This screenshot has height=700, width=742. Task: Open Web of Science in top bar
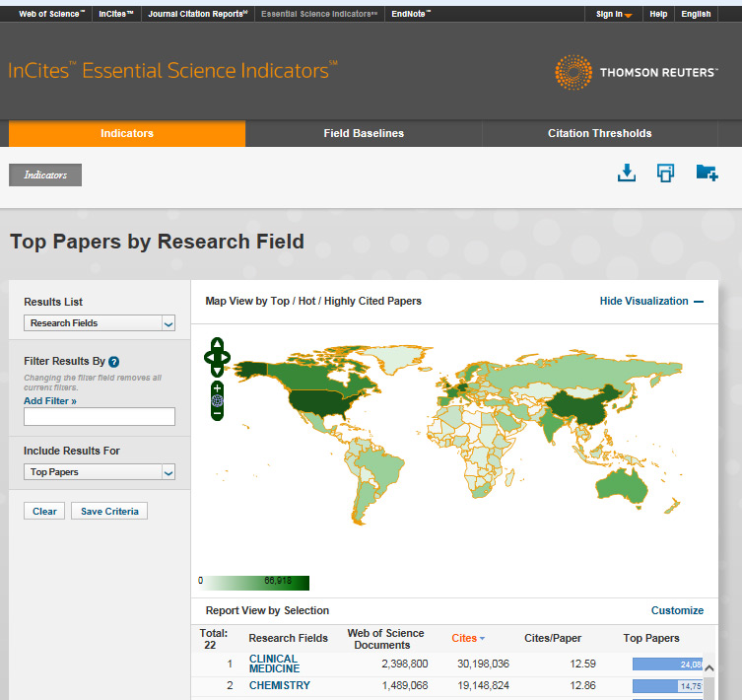click(x=51, y=14)
